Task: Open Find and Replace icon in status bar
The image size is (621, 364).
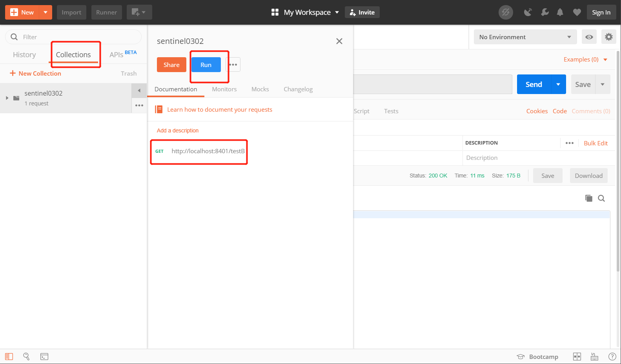Action: 26,357
